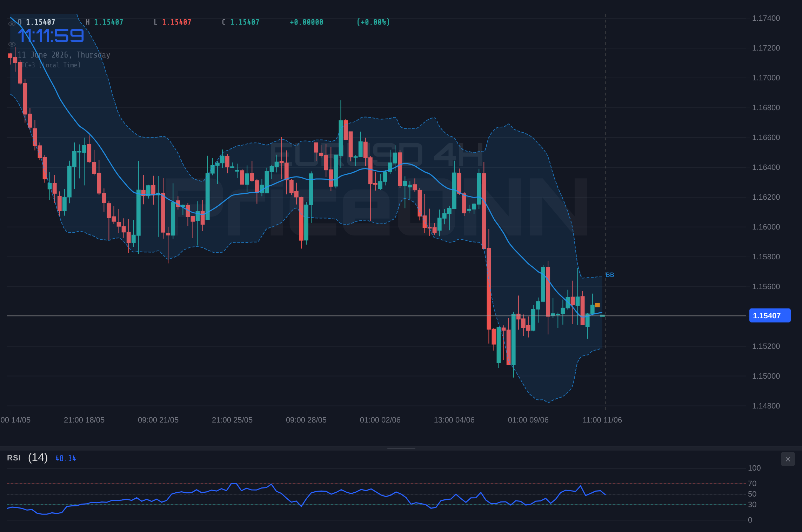Screen dimensions: 802x532
Task: Click the low value L 1.15407
Action: [x=173, y=22]
